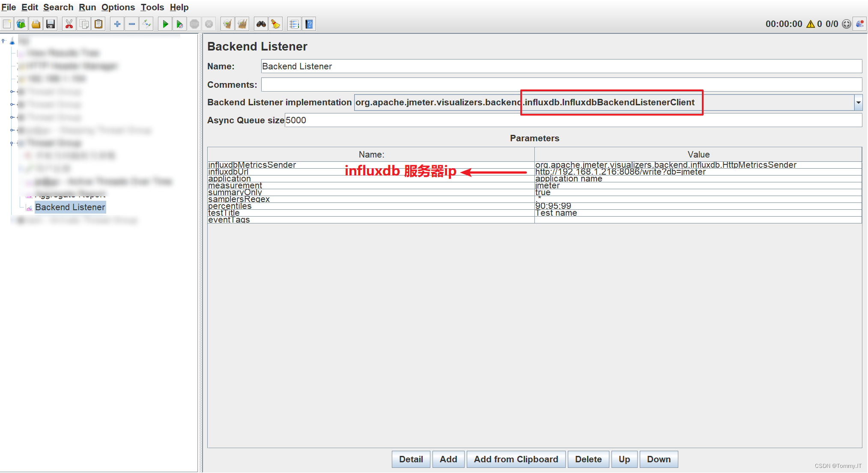Save the test plan using the save icon

tap(51, 24)
